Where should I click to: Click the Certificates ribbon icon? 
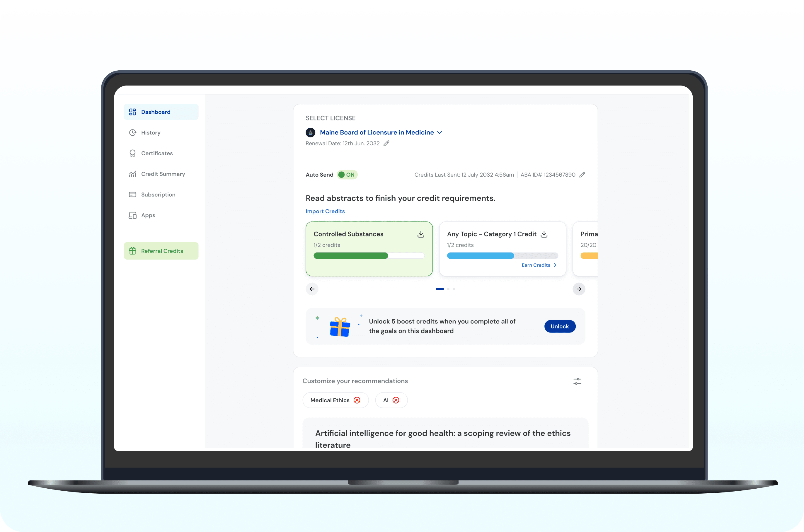click(x=133, y=153)
